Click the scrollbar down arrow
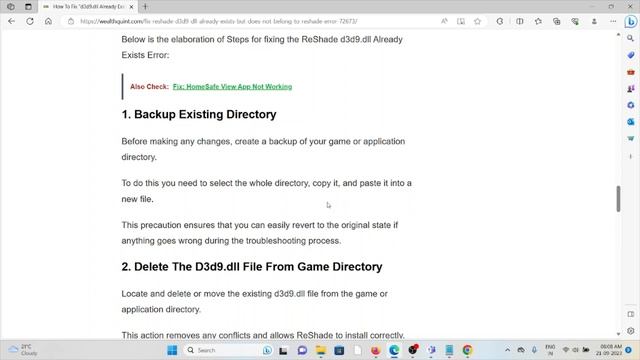This screenshot has height=360, width=640. coord(618,334)
